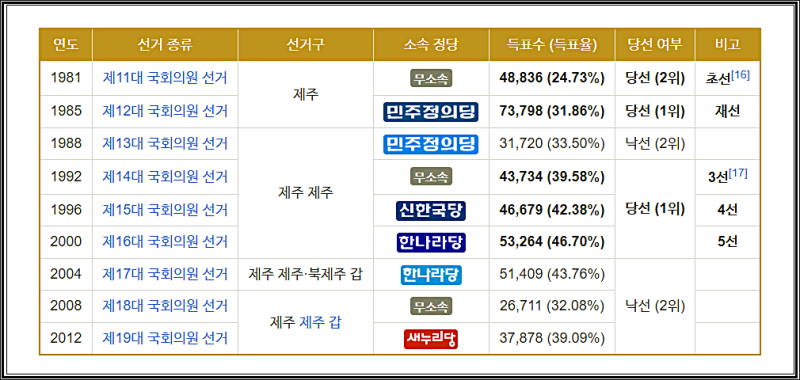Click the 무소속 badge in the 1981 row

(431, 78)
